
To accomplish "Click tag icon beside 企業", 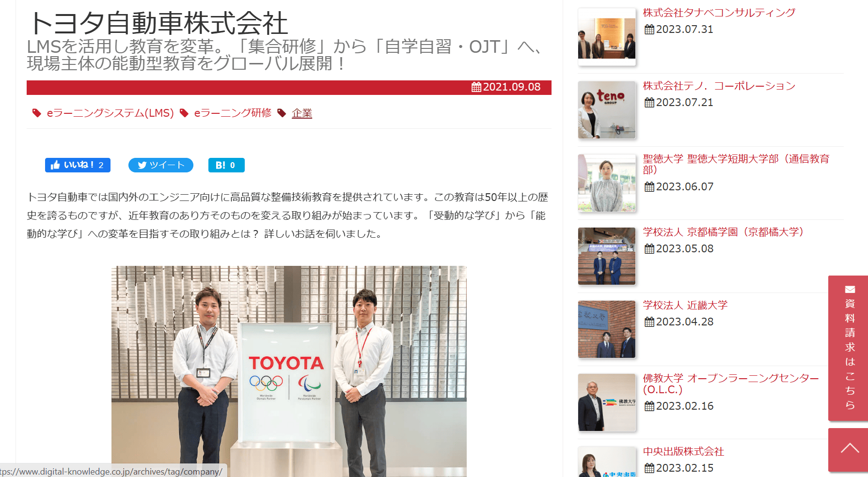I will (x=282, y=113).
